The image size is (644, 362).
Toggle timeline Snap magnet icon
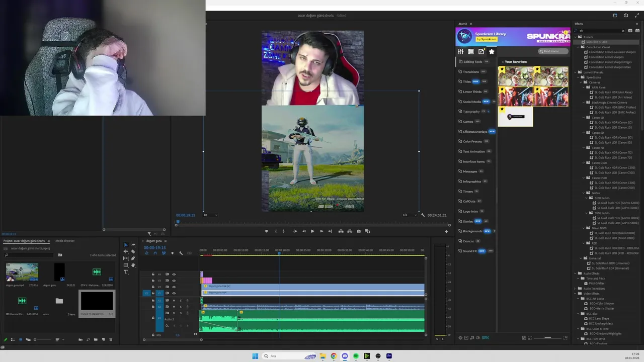[x=155, y=253]
